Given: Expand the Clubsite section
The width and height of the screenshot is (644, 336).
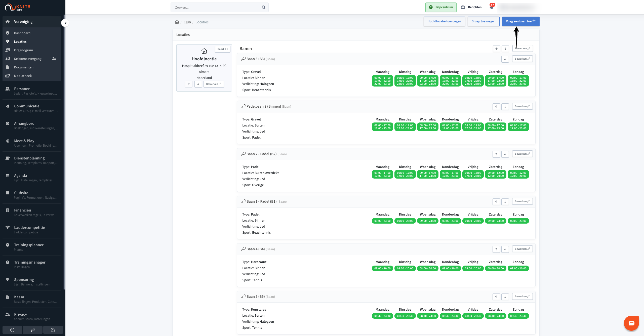Looking at the screenshot, I should click(x=32, y=195).
